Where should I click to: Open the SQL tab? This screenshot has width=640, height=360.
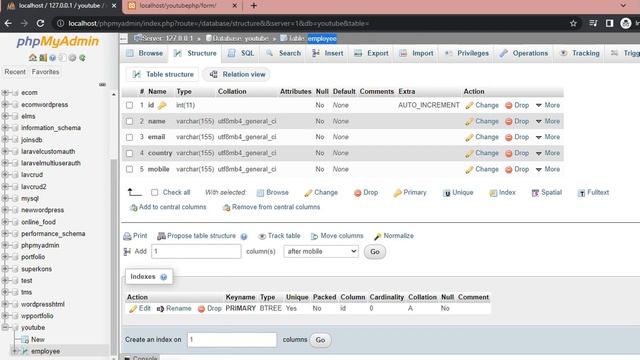[x=241, y=53]
